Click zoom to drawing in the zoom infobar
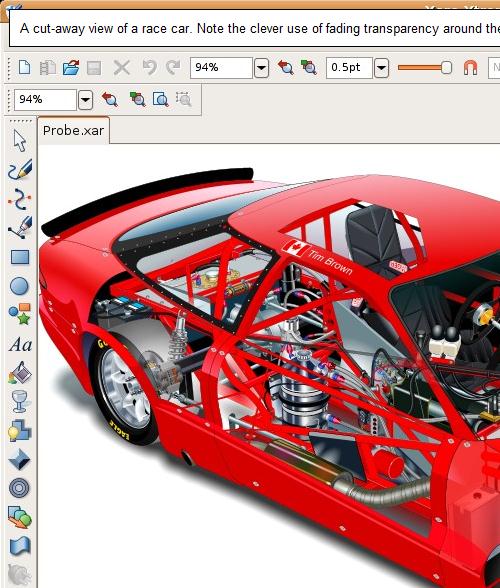 137,99
